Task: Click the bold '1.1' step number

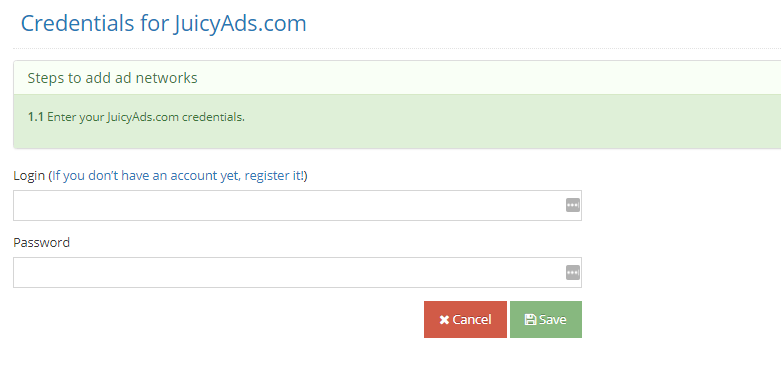Action: [x=36, y=118]
